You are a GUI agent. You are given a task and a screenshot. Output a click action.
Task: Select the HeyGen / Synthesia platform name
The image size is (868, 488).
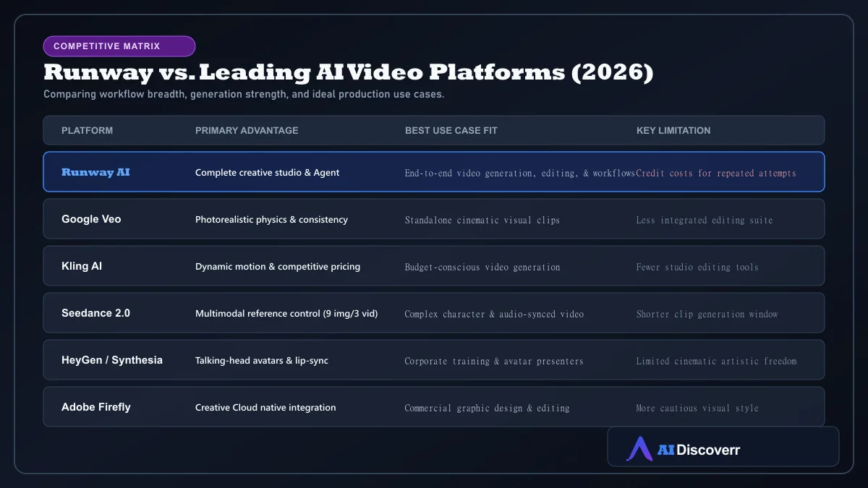point(112,360)
